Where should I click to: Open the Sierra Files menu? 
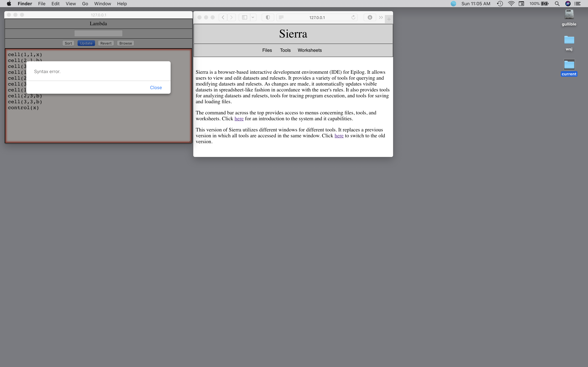pyautogui.click(x=267, y=50)
